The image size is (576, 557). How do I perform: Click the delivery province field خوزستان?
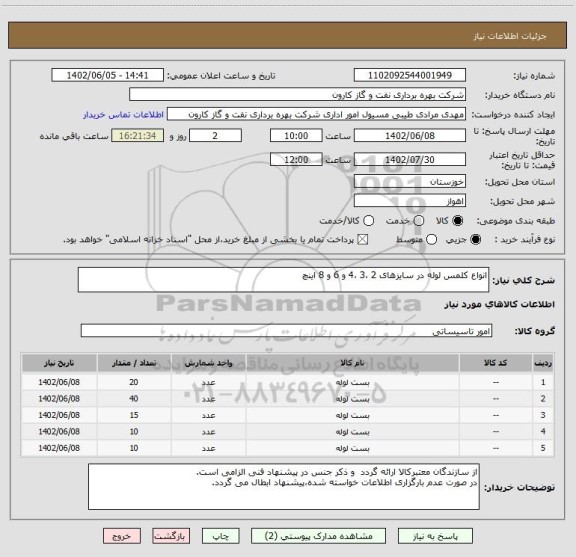coord(410,182)
